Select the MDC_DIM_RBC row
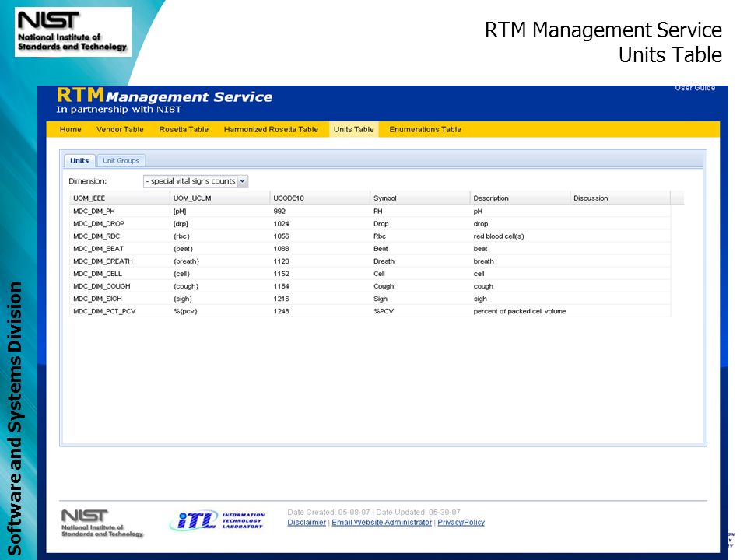 pyautogui.click(x=370, y=236)
